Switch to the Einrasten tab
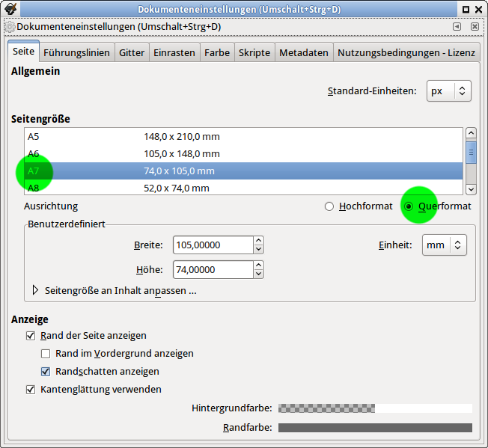 click(174, 52)
